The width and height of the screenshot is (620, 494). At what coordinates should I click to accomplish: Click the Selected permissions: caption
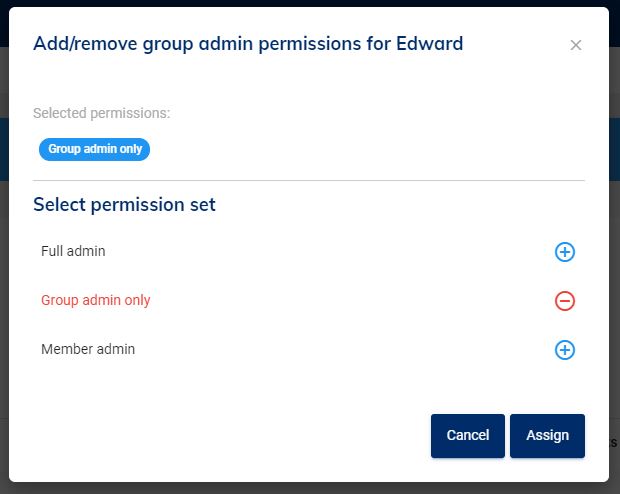[101, 113]
